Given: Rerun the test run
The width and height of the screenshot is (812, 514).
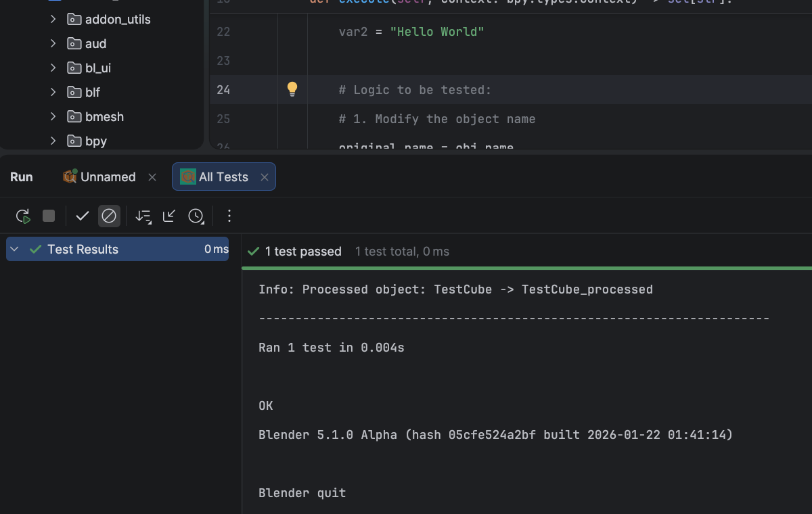Looking at the screenshot, I should click(x=23, y=216).
